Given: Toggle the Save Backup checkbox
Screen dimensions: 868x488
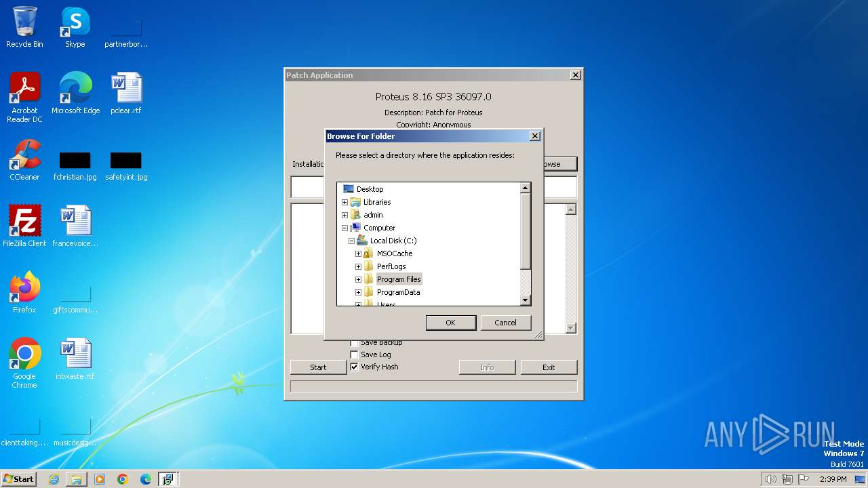Looking at the screenshot, I should click(x=354, y=343).
